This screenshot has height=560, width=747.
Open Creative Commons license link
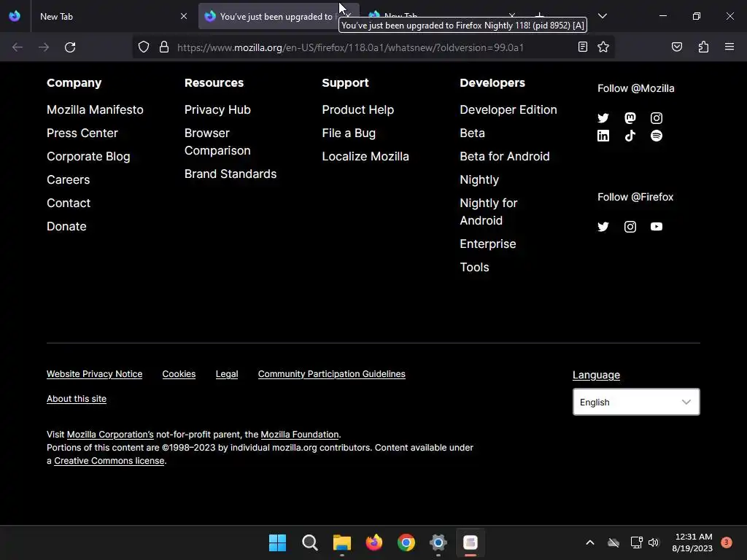[x=109, y=461]
